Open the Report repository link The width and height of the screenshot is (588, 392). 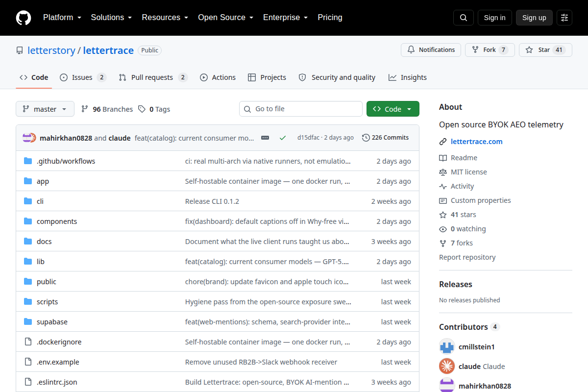(x=467, y=257)
